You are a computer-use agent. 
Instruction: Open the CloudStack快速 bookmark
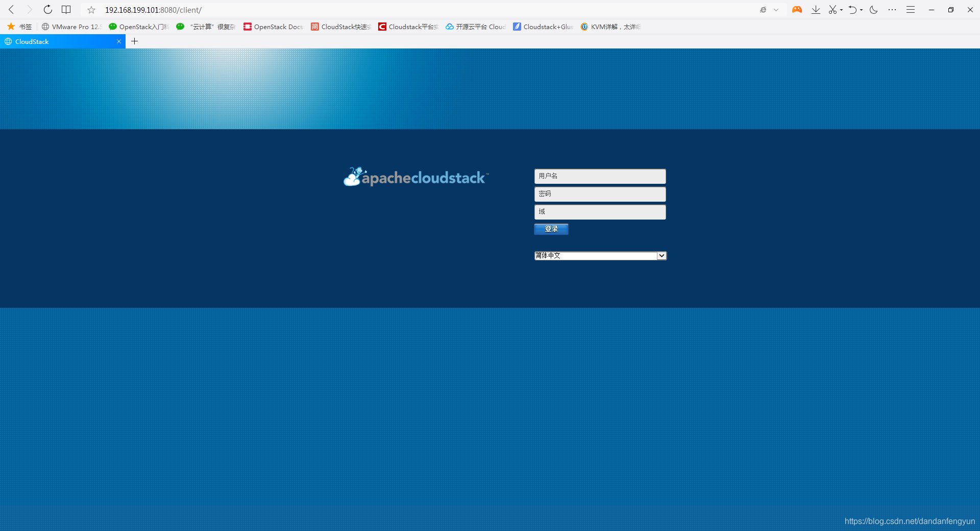pos(340,27)
